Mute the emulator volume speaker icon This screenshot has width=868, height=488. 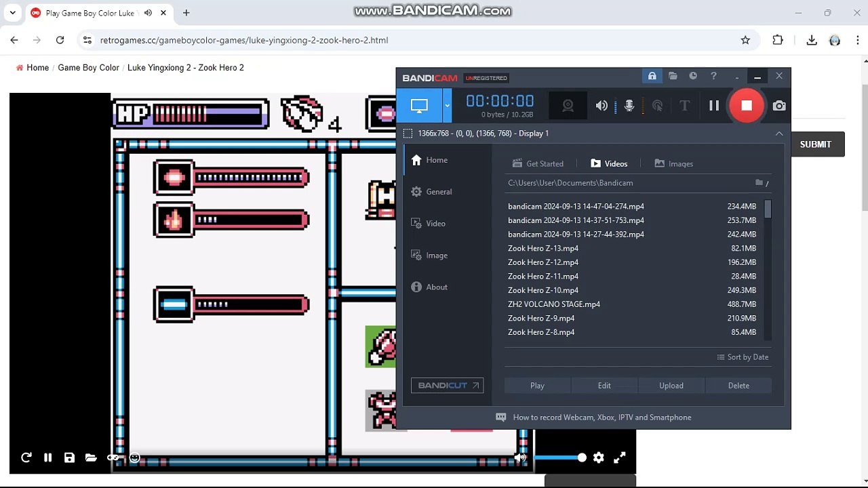tap(520, 457)
